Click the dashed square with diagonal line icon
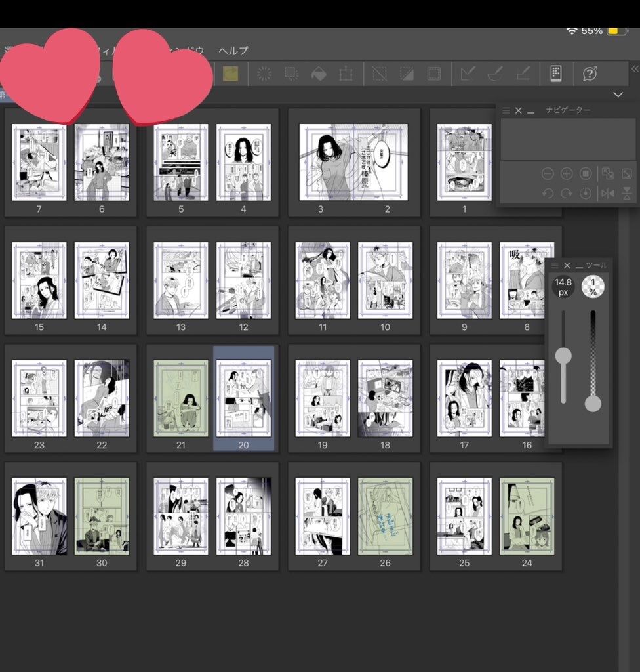This screenshot has height=672, width=640. click(380, 73)
